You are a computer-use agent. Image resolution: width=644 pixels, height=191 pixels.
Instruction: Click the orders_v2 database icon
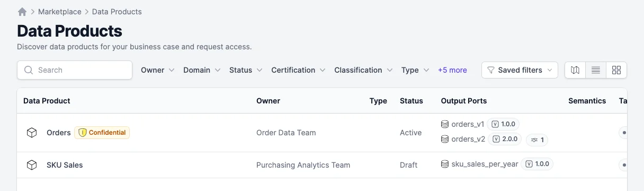tap(445, 139)
